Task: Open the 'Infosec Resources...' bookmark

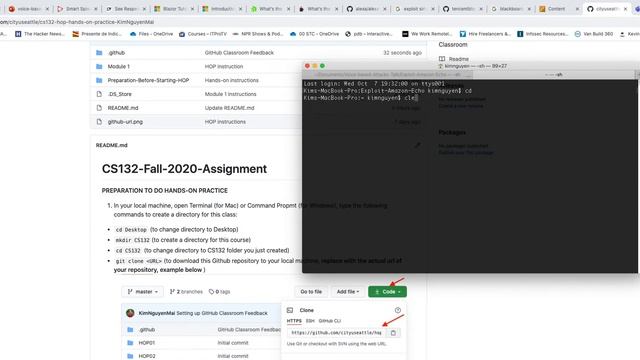Action: (542, 34)
